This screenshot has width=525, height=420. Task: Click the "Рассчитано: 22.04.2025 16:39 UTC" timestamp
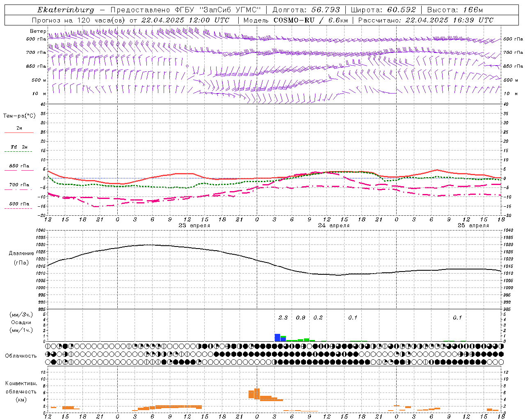pyautogui.click(x=426, y=20)
